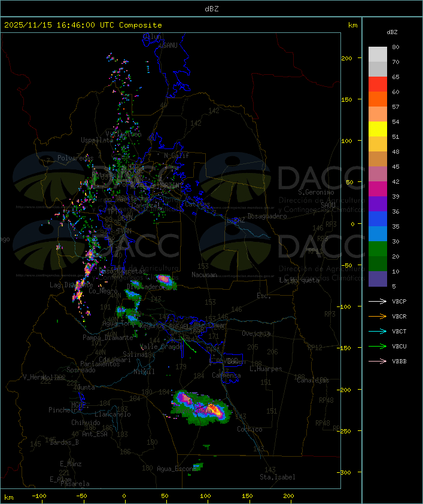Screen dimensions: 423x504
Task: Click the 2025/11/15 16:46:00 UTC Composite timestamp
Action: tap(83, 25)
